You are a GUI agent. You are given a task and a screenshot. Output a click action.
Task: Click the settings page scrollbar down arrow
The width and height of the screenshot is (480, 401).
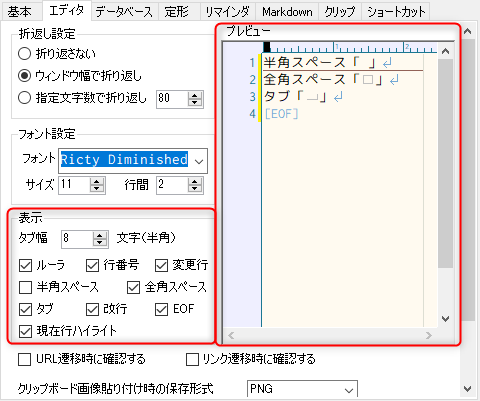click(468, 389)
